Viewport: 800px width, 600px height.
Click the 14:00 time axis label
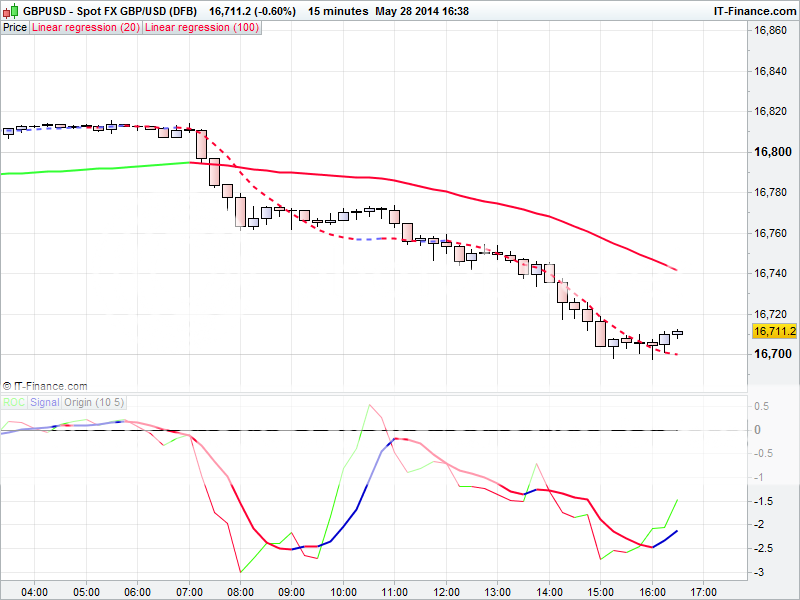pyautogui.click(x=549, y=592)
